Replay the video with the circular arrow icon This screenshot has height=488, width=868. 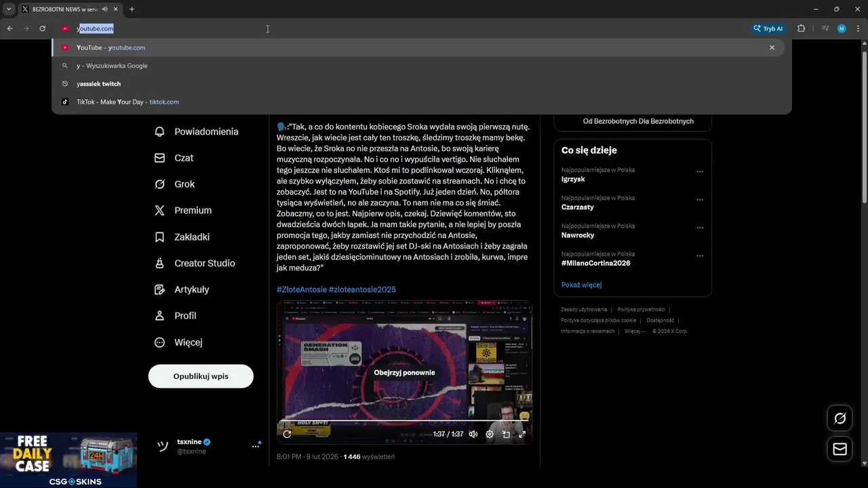[288, 434]
